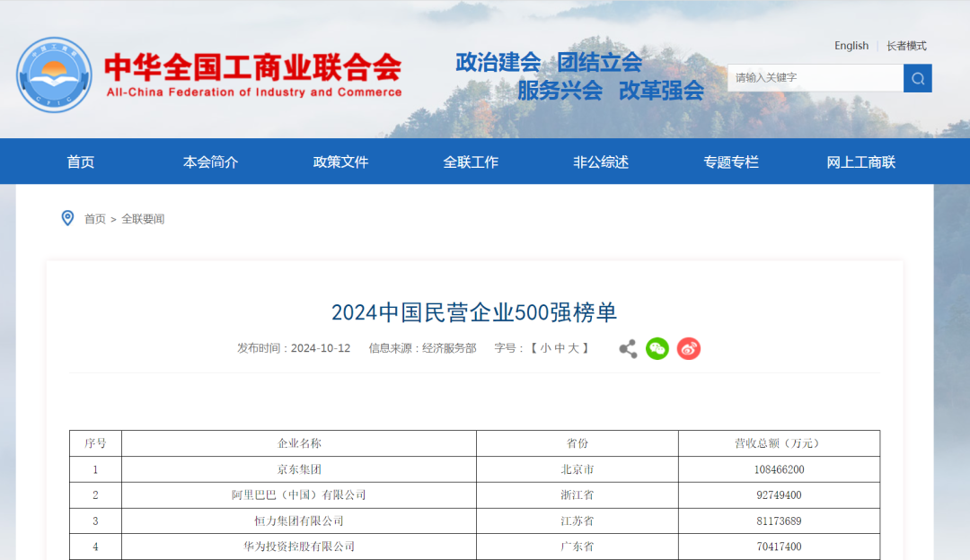Select the 阿里巴巴（中国）有限公司 cell
The height and width of the screenshot is (560, 970).
coord(299,495)
